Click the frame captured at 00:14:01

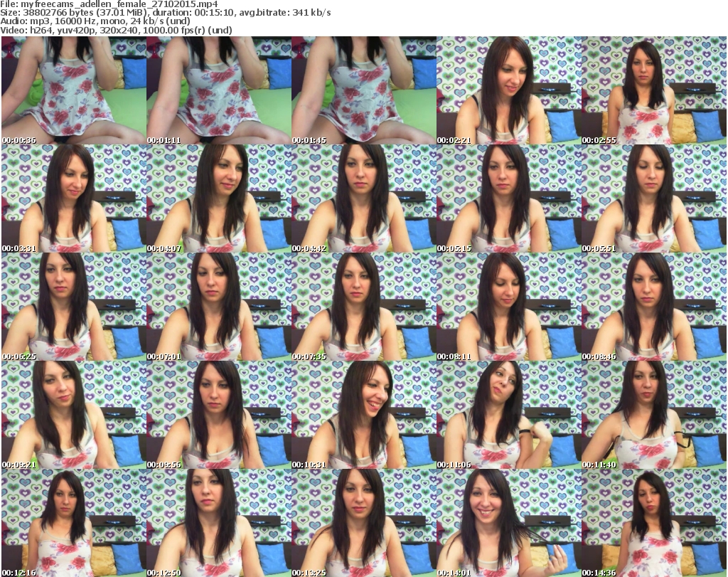(x=508, y=523)
